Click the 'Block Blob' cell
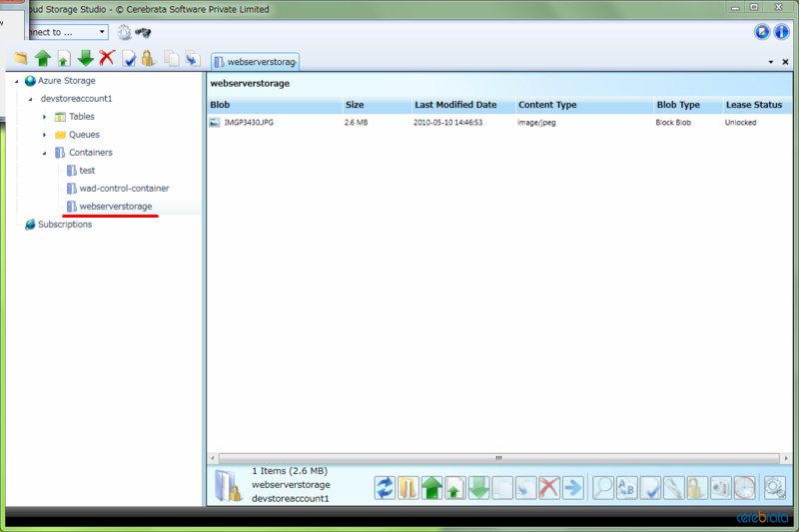 click(x=673, y=123)
